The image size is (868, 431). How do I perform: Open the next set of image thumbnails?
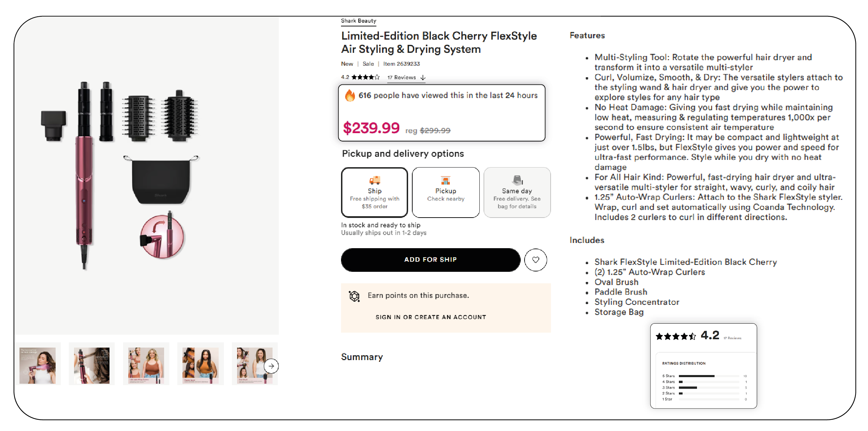(x=270, y=365)
